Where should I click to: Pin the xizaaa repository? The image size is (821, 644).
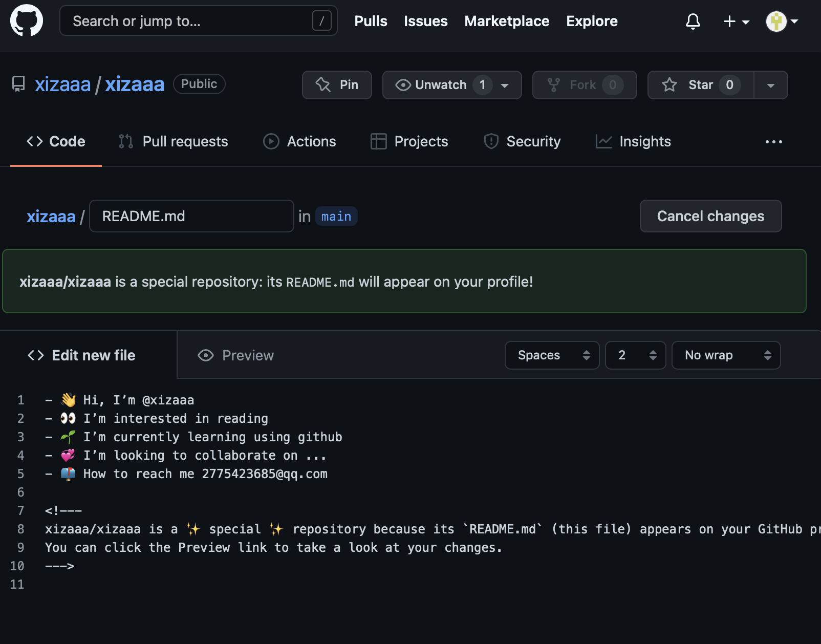[337, 85]
